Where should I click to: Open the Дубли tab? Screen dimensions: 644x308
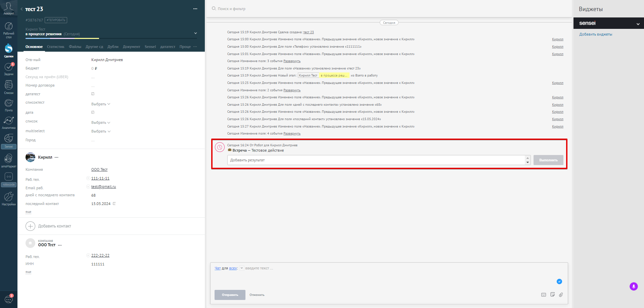pos(113,47)
